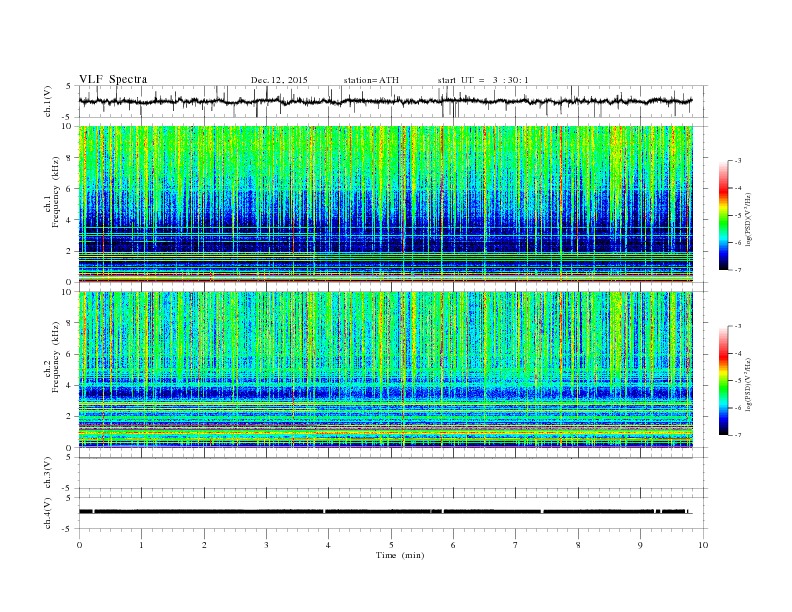This screenshot has height=612, width=792.
Task: Click the time axis tick label "8"
Action: coord(578,545)
